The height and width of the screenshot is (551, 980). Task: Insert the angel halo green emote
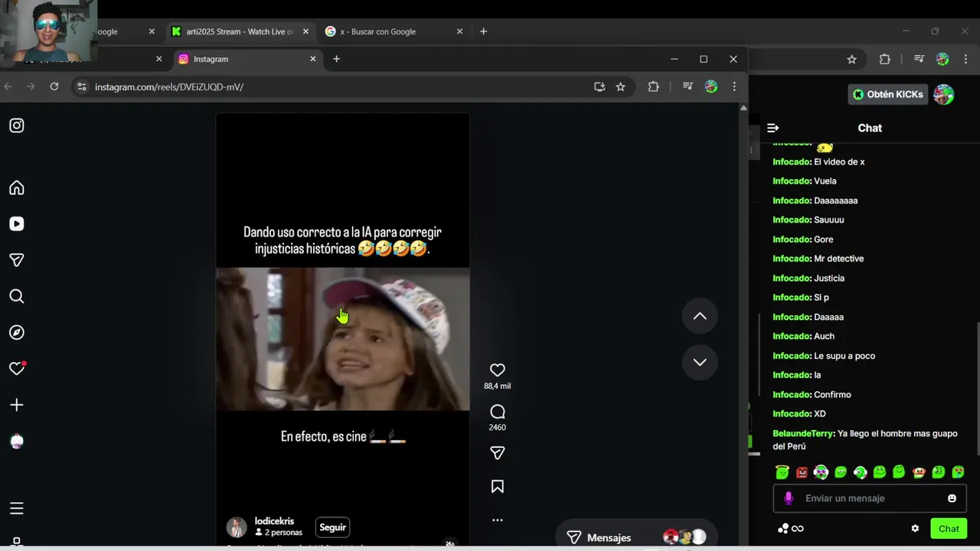(782, 472)
